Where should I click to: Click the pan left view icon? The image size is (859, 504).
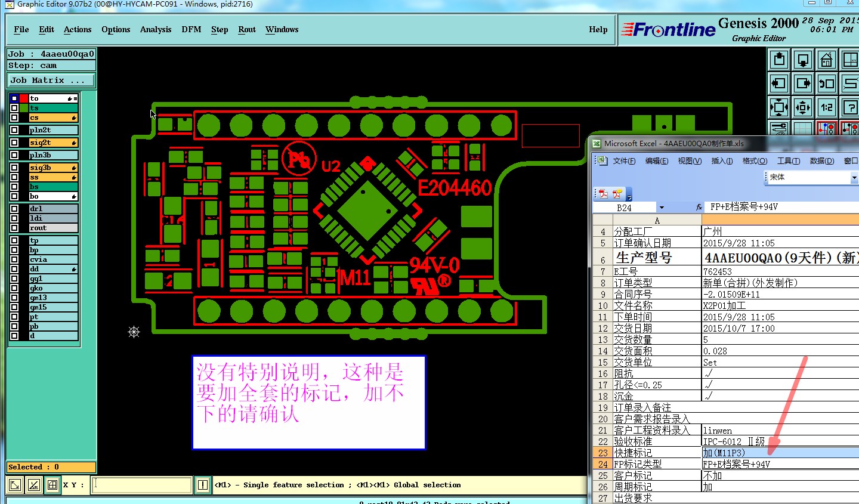(x=779, y=84)
